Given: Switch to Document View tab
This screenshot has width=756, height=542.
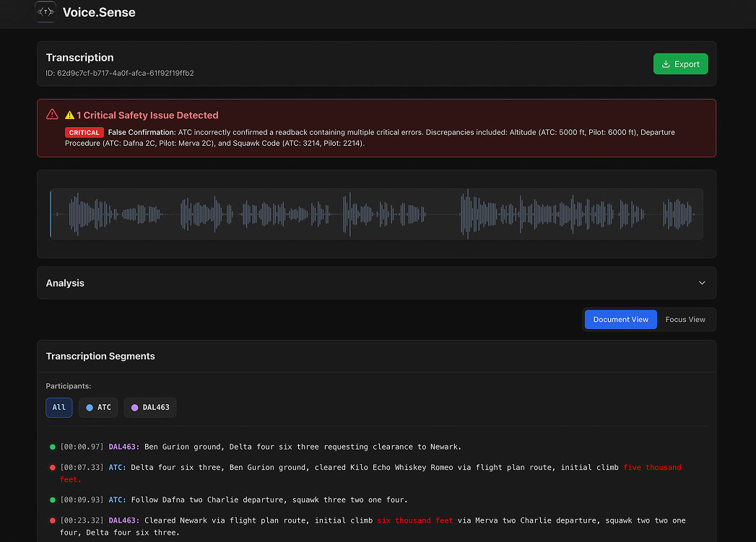Looking at the screenshot, I should tap(620, 320).
